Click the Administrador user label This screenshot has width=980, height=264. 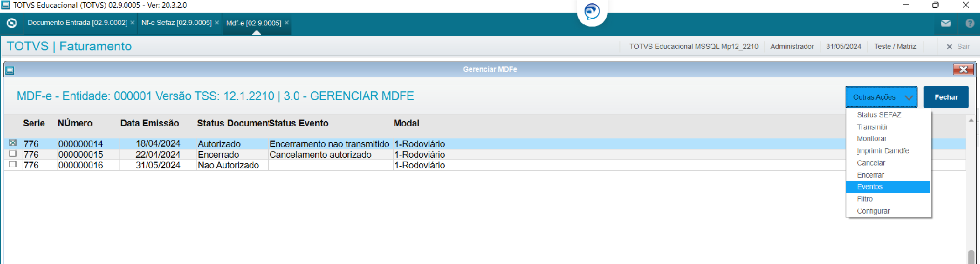(792, 46)
